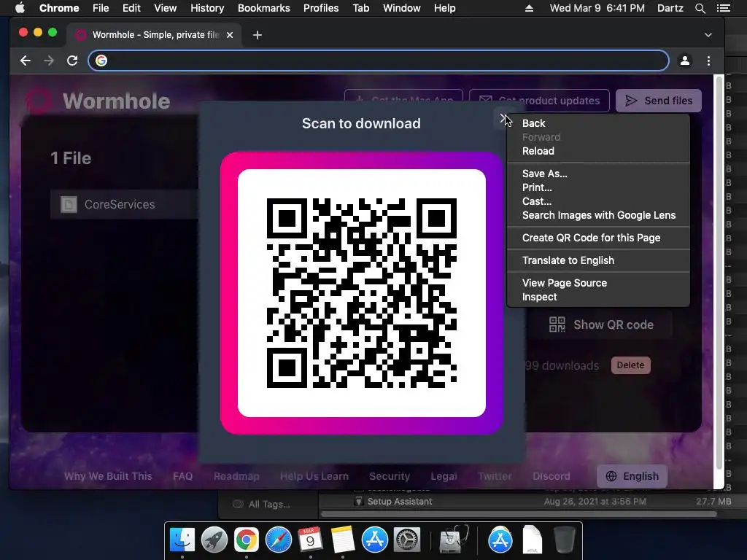Choose Inspect in the context menu

[x=598, y=297]
